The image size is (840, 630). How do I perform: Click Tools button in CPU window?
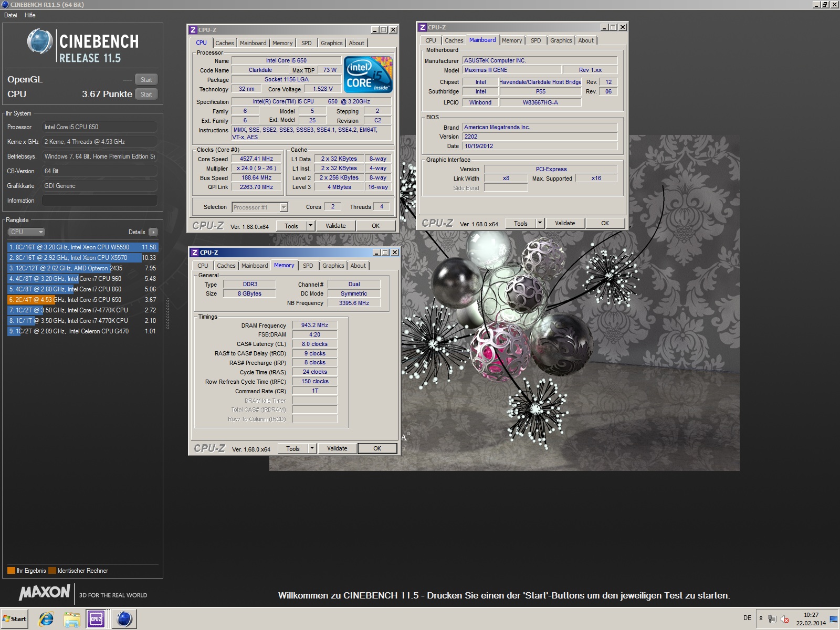(x=291, y=226)
